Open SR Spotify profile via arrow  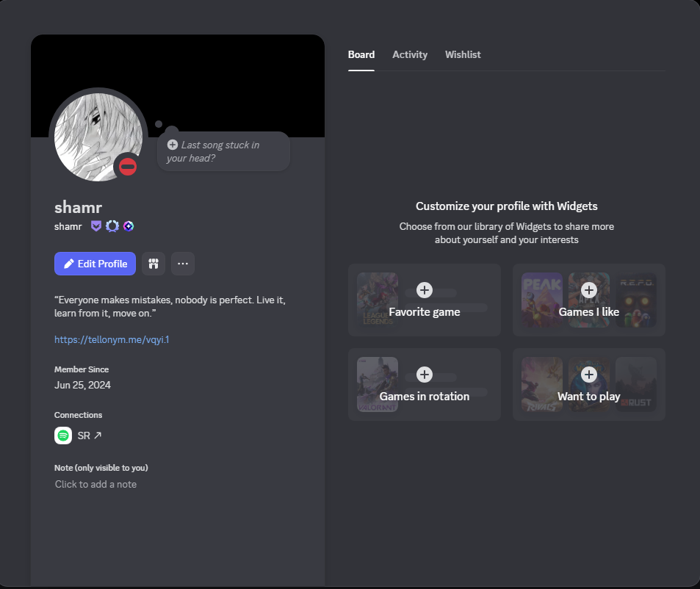[x=98, y=436]
